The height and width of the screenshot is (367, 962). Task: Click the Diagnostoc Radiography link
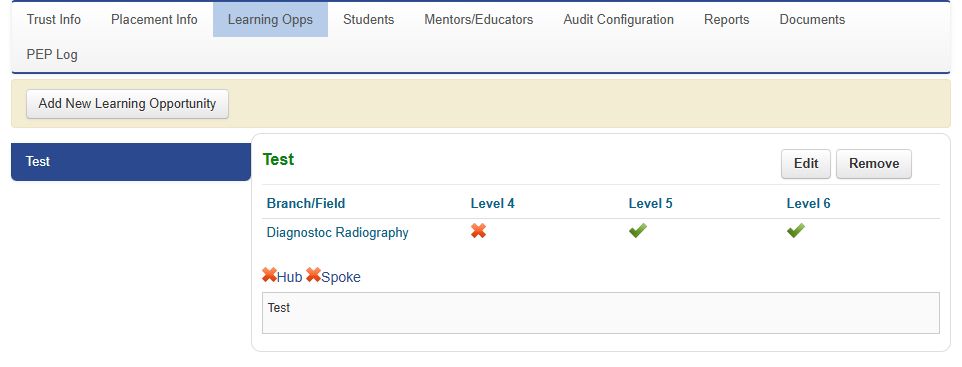[337, 233]
